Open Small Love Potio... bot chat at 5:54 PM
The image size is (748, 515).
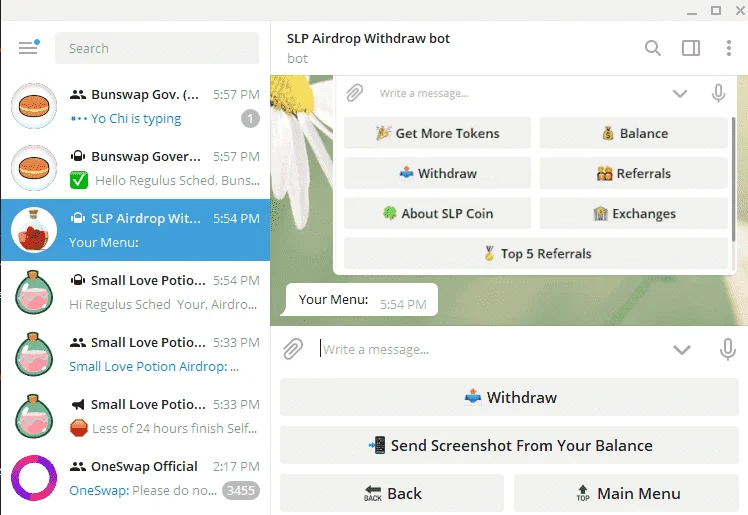135,292
